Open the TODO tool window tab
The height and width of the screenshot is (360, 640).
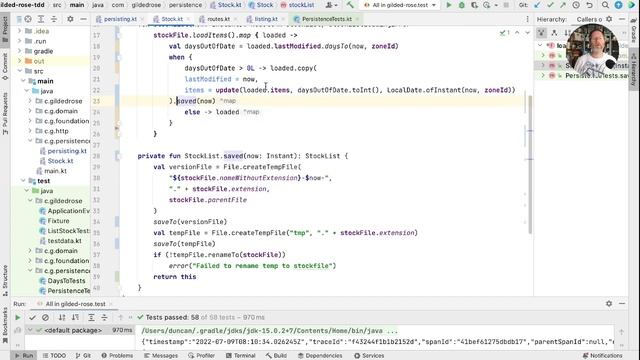point(54,356)
